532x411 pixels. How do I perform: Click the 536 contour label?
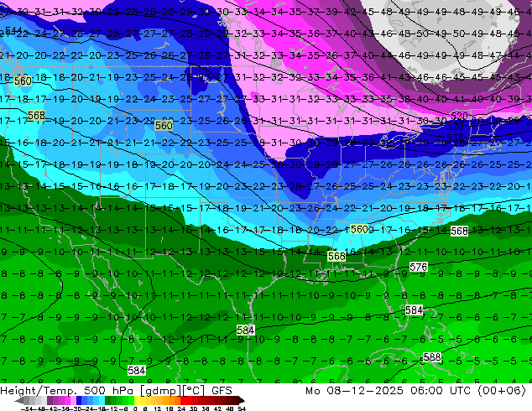pyautogui.click(x=455, y=138)
